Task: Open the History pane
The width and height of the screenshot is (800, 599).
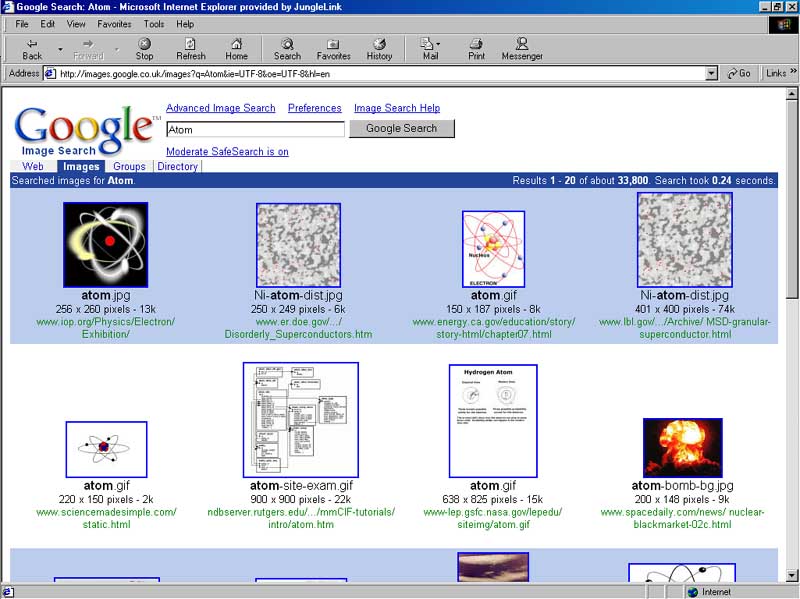Action: pyautogui.click(x=379, y=49)
